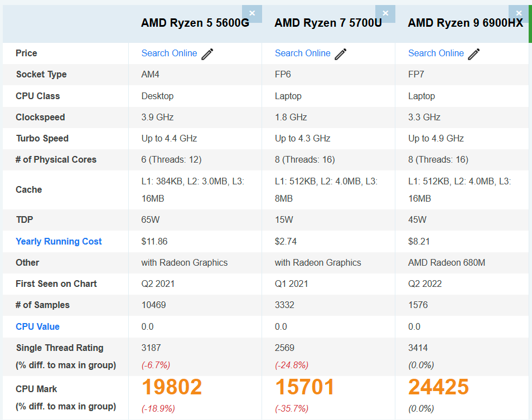Click the # of Physical Cores row label

[56, 160]
